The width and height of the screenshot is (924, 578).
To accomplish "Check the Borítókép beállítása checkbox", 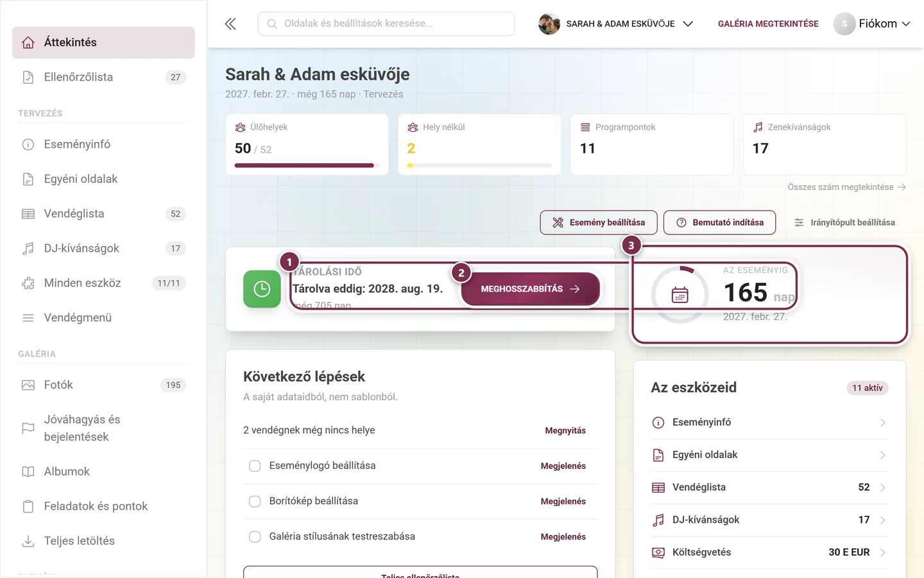I will pos(255,501).
